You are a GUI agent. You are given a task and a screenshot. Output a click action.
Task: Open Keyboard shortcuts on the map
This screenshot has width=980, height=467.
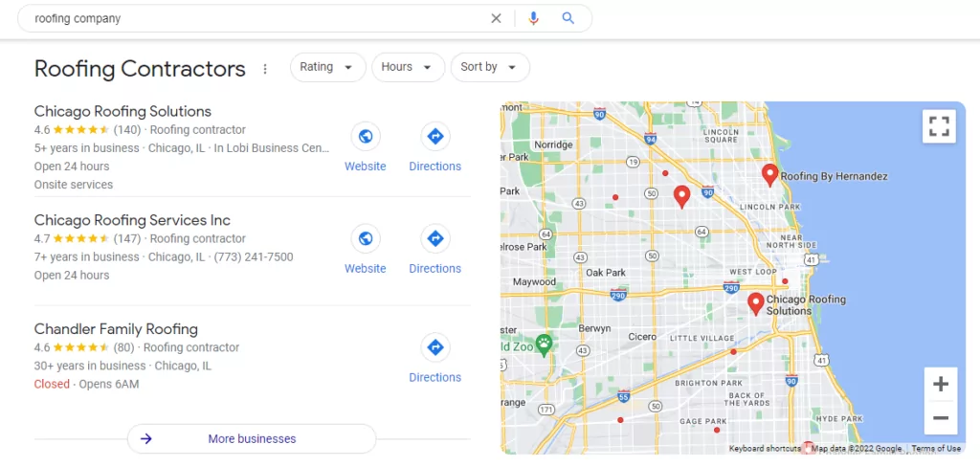(765, 448)
